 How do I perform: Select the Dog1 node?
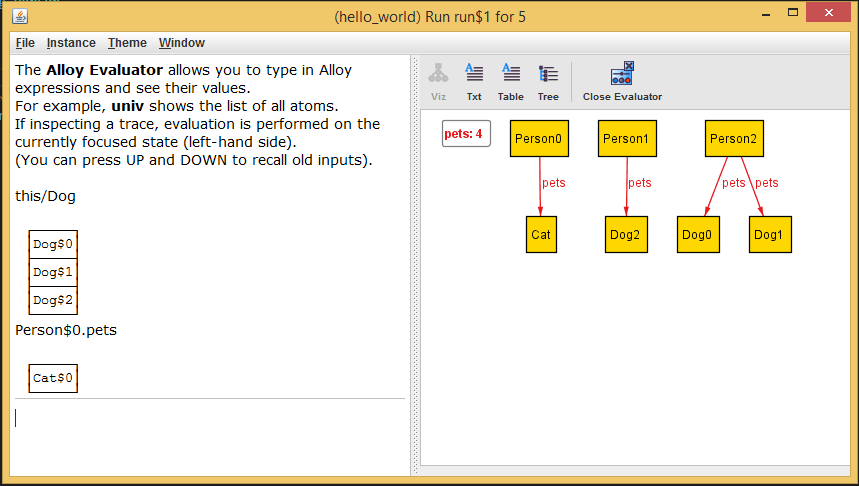pyautogui.click(x=770, y=235)
